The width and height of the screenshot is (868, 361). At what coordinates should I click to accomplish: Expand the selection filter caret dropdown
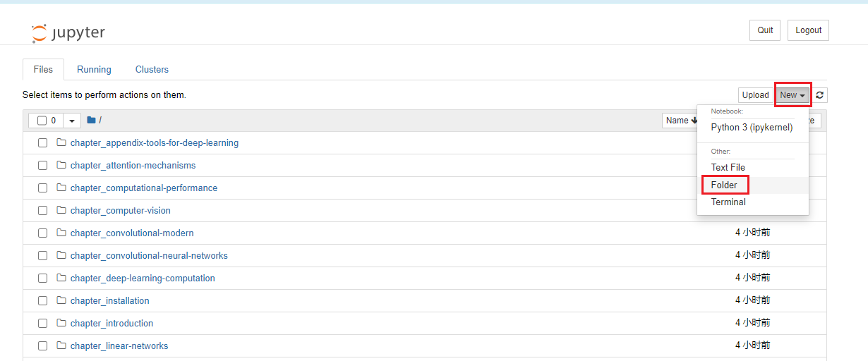[73, 121]
